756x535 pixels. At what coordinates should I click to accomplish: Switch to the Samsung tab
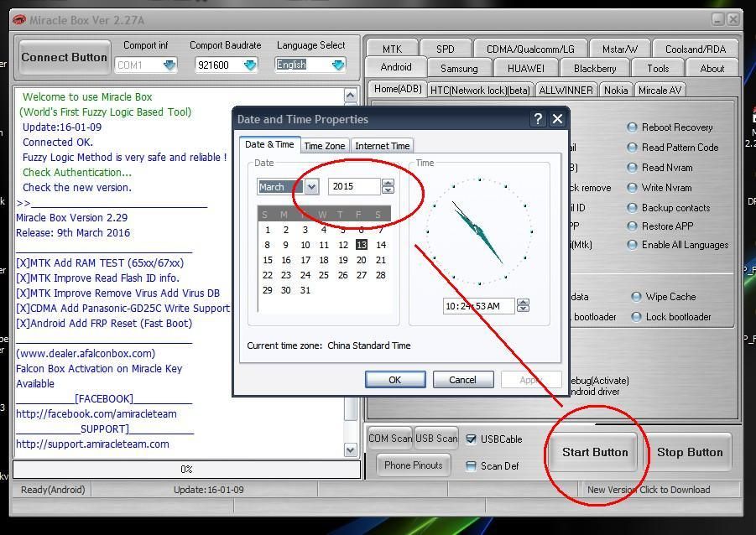coord(459,69)
